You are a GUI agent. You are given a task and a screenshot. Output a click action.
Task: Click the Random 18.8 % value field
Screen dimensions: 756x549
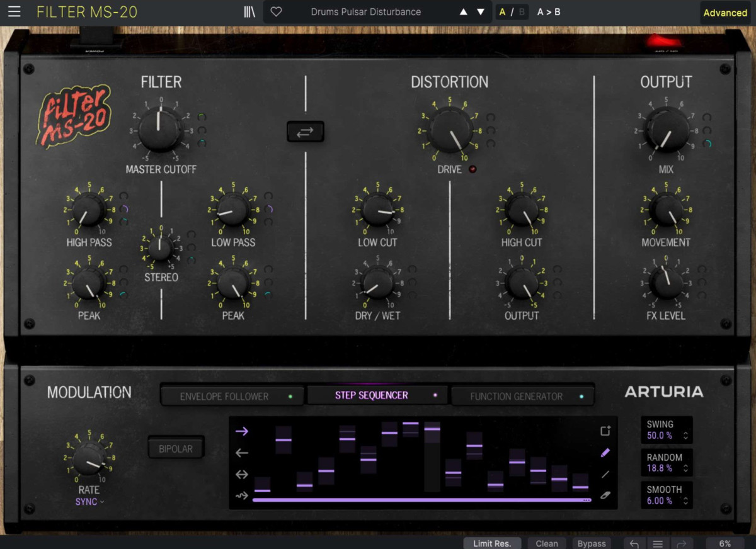pyautogui.click(x=660, y=468)
